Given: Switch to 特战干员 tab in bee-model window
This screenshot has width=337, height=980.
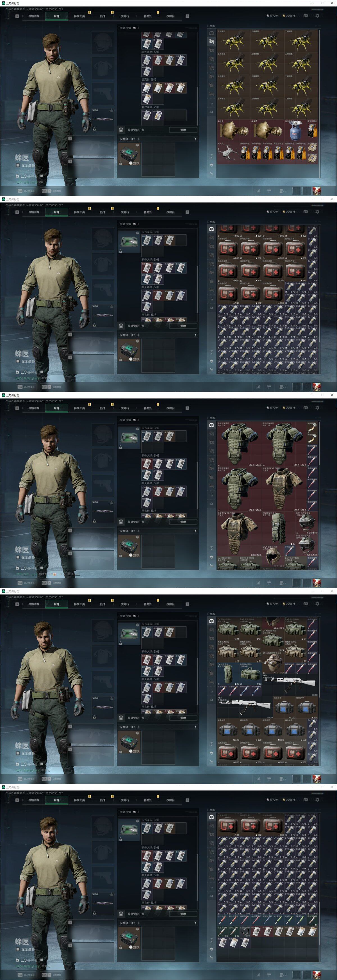Looking at the screenshot, I should [x=79, y=16].
